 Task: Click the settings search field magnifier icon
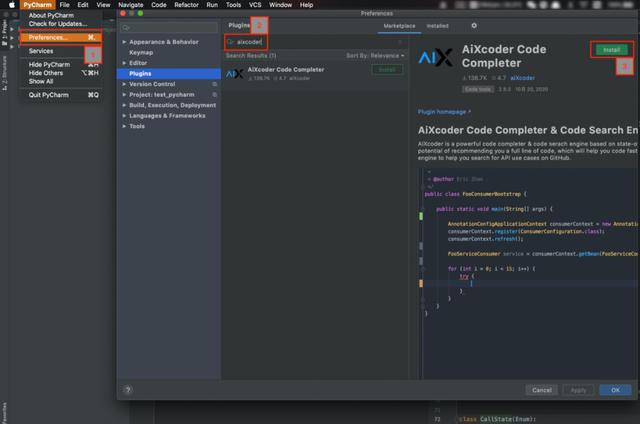(126, 28)
